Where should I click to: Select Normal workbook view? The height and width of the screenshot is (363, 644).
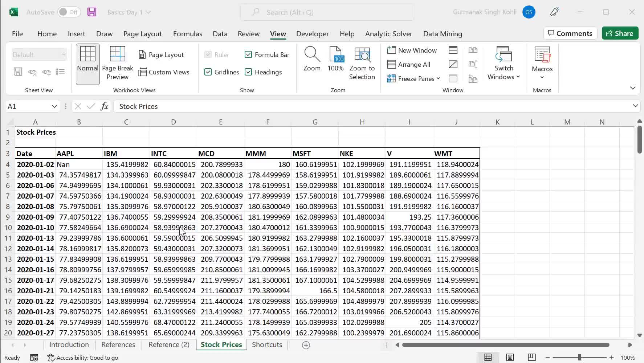click(87, 64)
